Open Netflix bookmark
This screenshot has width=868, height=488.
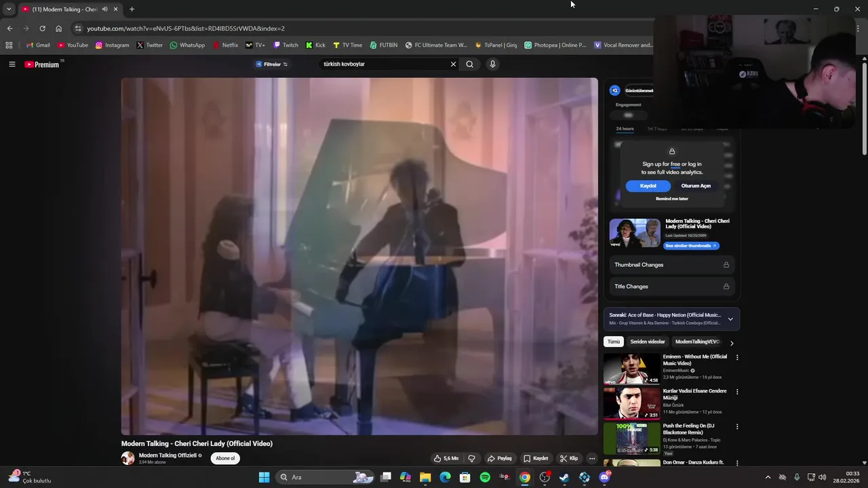click(225, 45)
